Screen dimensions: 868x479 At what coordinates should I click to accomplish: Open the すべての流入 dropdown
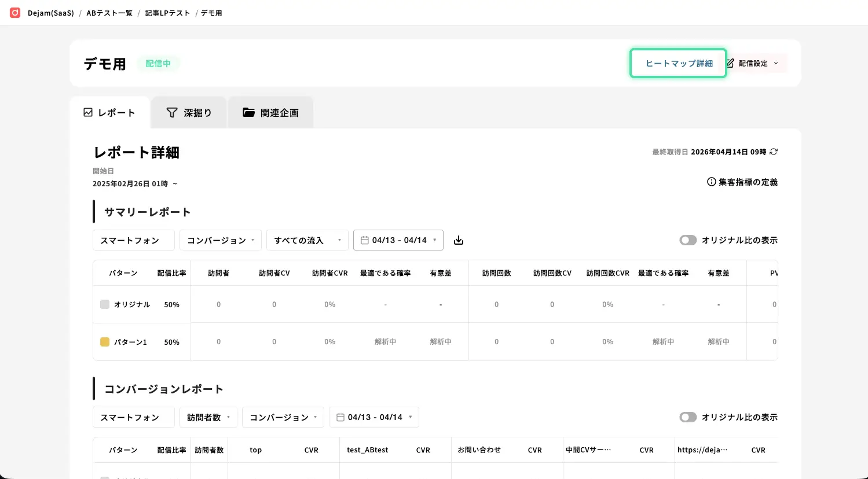click(x=307, y=240)
